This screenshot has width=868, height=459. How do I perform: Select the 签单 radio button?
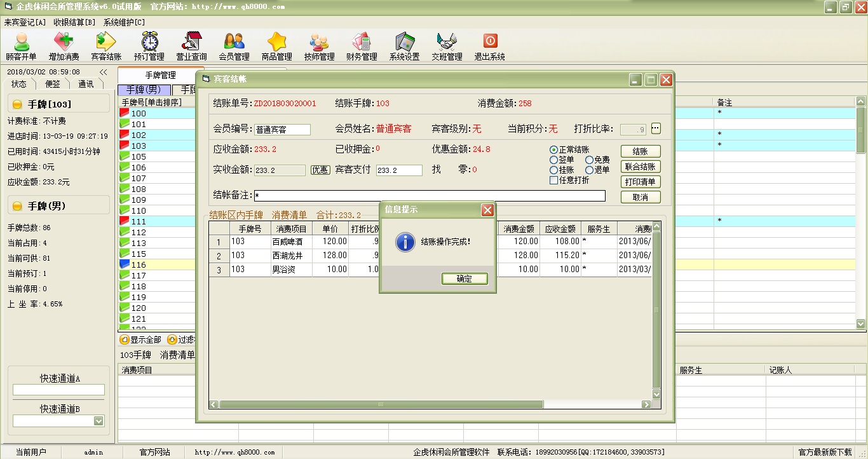pos(554,160)
